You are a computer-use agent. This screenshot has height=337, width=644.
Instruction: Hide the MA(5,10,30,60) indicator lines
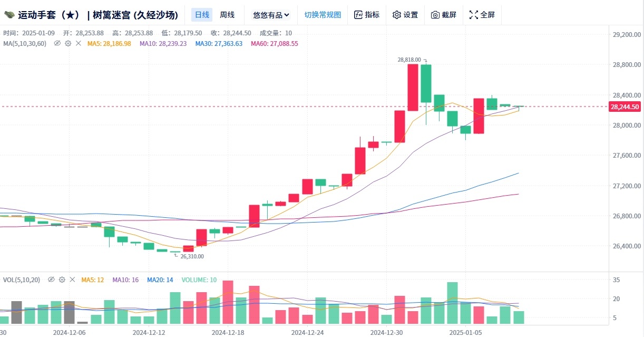tap(57, 43)
